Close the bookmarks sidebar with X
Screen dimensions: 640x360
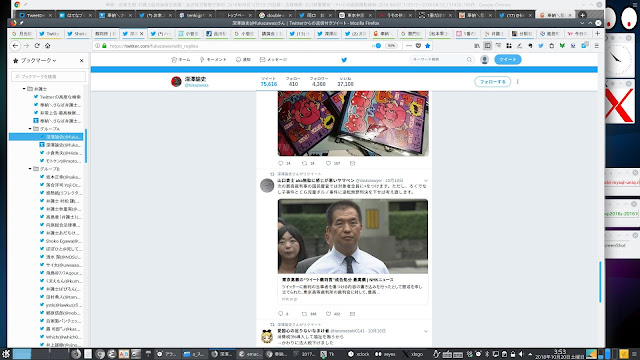tap(82, 60)
